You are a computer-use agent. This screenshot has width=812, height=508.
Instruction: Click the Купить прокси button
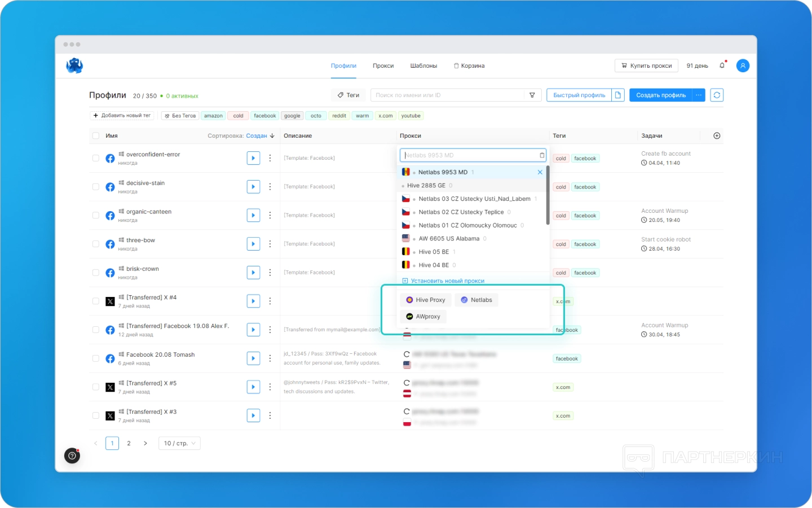(x=646, y=66)
